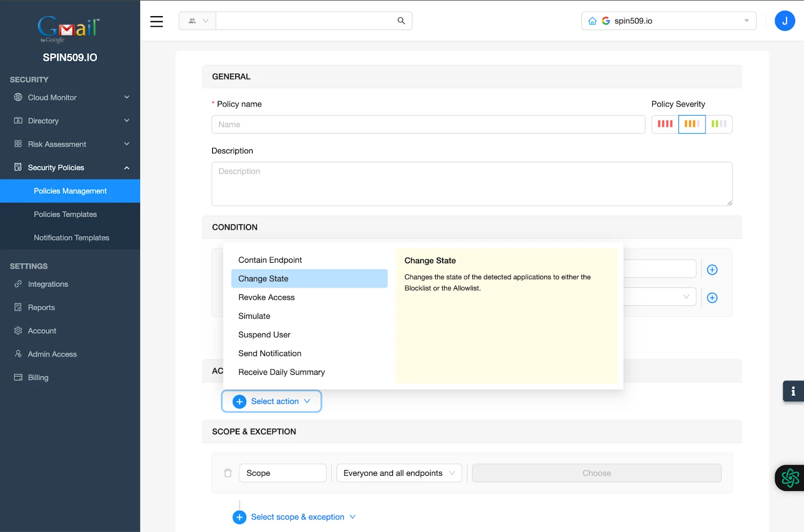Click the Reports sidebar icon
This screenshot has height=532, width=804.
(18, 307)
